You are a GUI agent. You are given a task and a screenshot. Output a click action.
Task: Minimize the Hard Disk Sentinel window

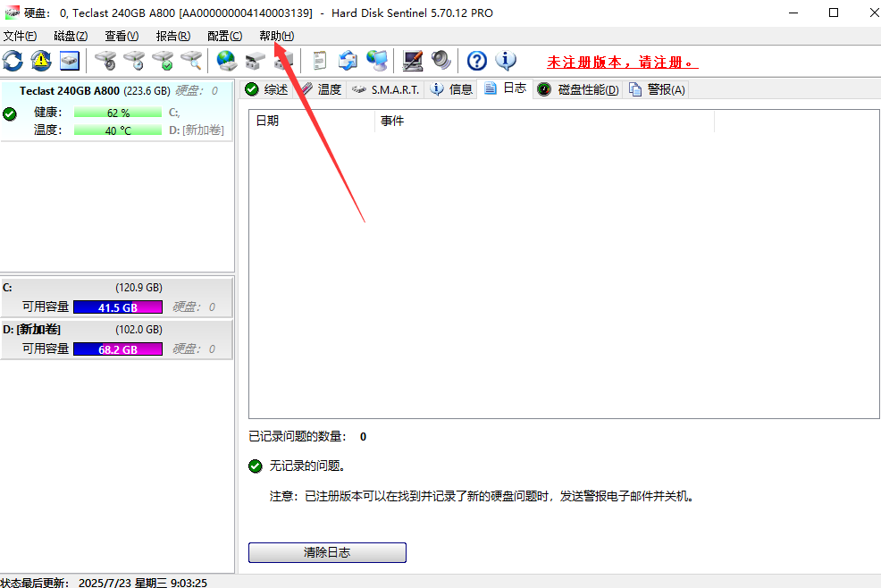coord(793,13)
